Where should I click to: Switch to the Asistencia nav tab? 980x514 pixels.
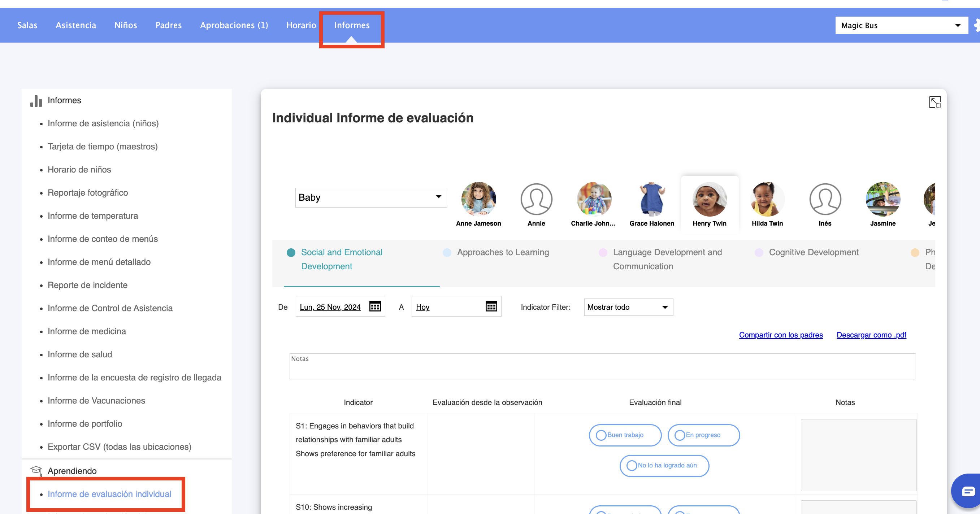pos(76,25)
